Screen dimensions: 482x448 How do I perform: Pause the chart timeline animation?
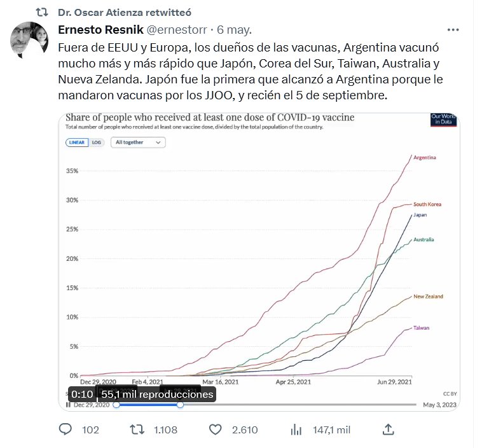pos(68,404)
